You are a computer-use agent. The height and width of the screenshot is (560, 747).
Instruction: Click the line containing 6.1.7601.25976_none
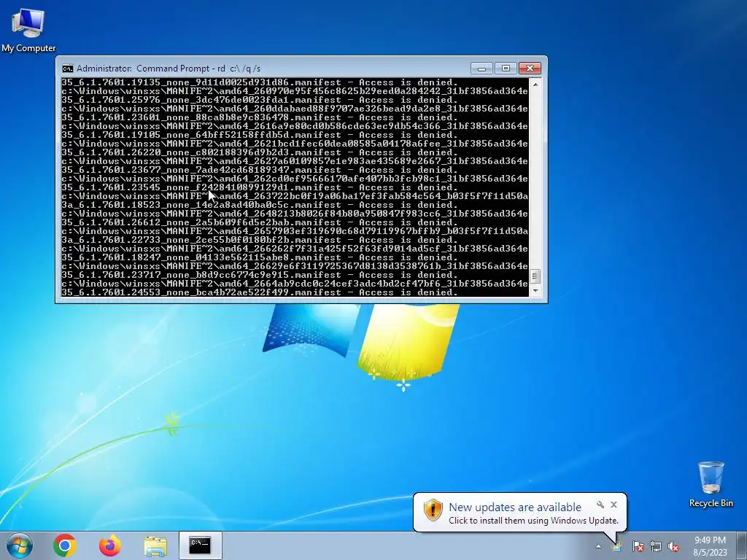[260, 100]
